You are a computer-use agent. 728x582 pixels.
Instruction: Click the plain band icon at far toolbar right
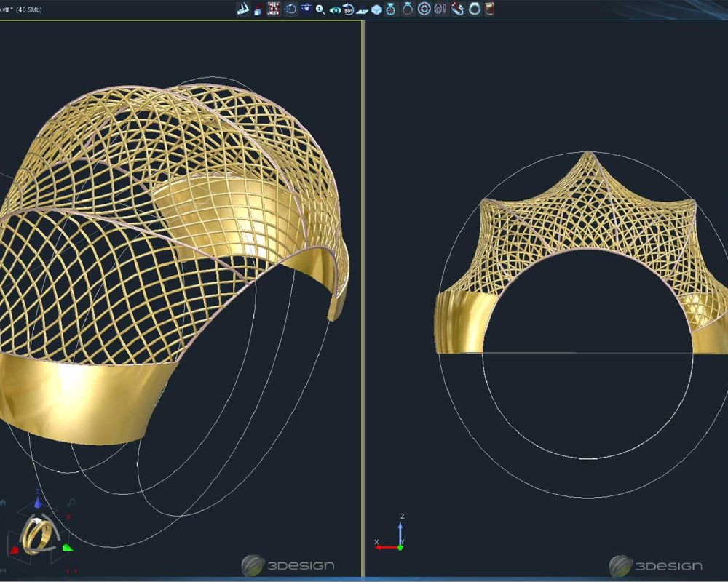pyautogui.click(x=475, y=9)
